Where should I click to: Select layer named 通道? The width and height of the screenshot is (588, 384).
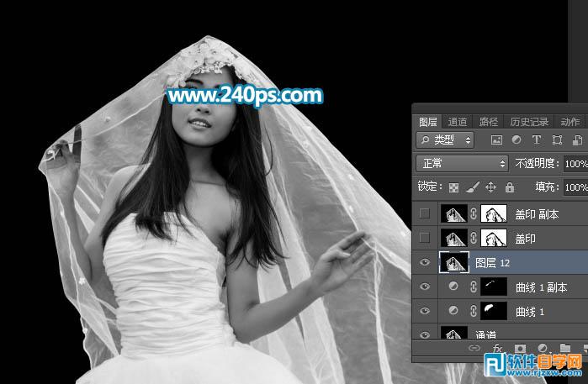[485, 334]
